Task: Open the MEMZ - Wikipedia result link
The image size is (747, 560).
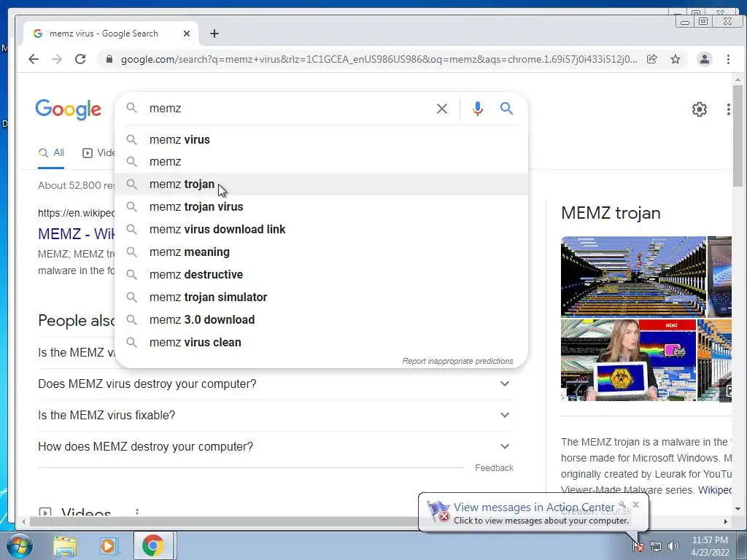Action: [76, 234]
